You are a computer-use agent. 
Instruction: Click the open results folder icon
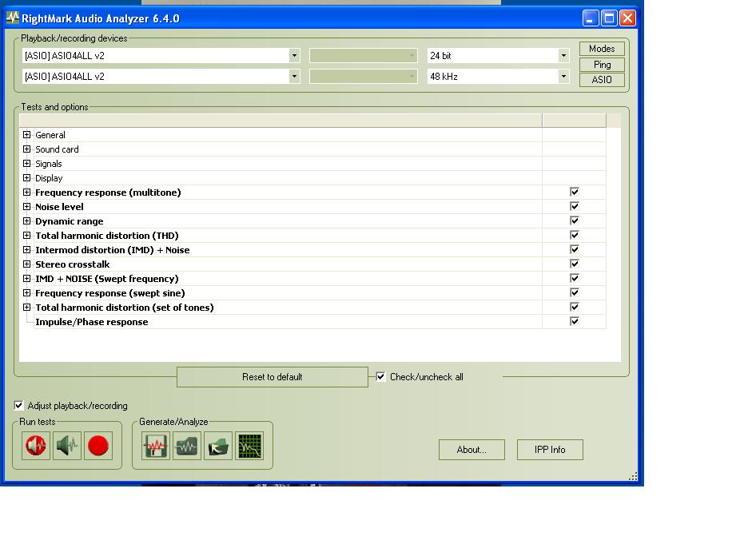coord(218,446)
